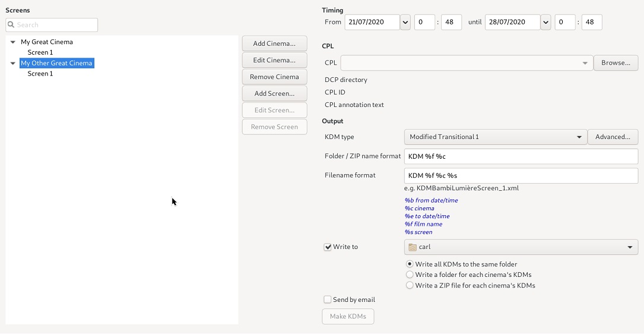Open the KDM type dropdown

click(x=579, y=137)
